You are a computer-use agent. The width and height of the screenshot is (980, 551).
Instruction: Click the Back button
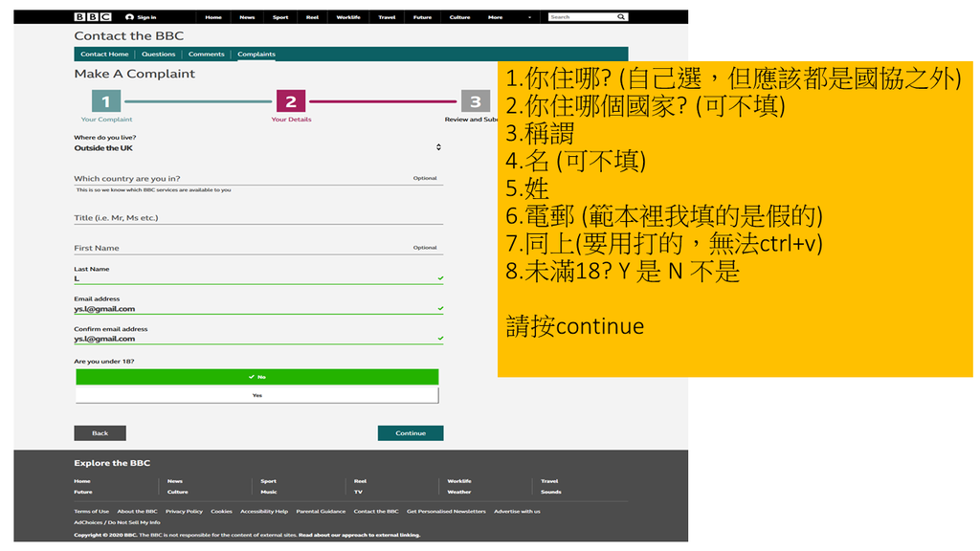point(100,433)
